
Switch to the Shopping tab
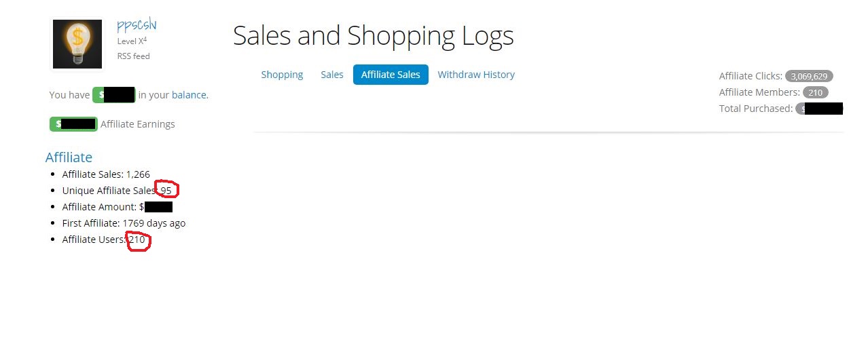(282, 75)
